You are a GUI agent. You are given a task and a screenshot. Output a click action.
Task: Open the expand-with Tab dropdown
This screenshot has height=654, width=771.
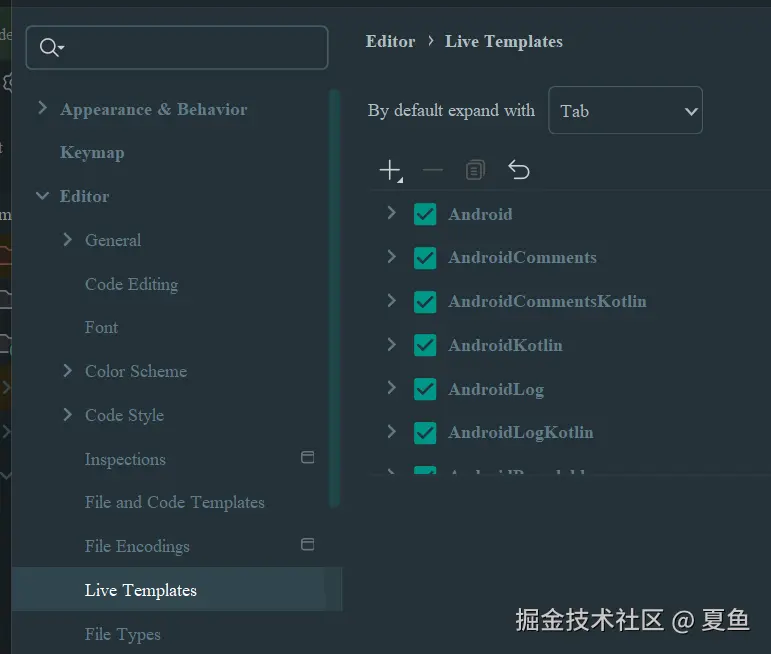coord(625,111)
